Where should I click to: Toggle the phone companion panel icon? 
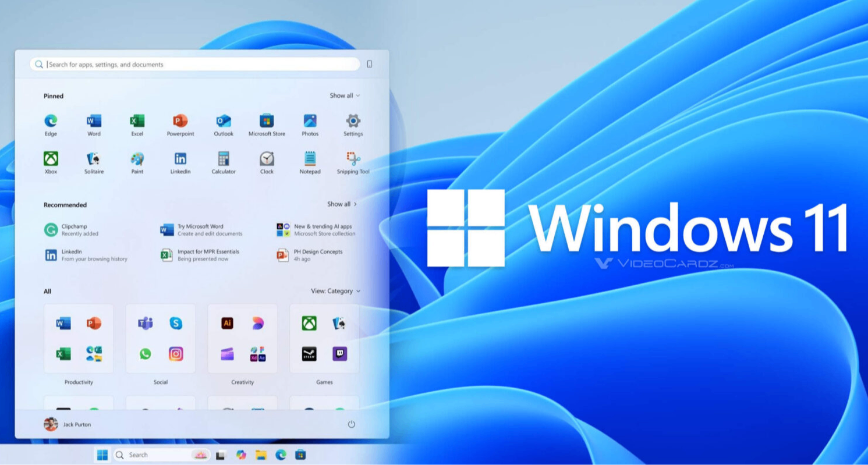click(370, 64)
